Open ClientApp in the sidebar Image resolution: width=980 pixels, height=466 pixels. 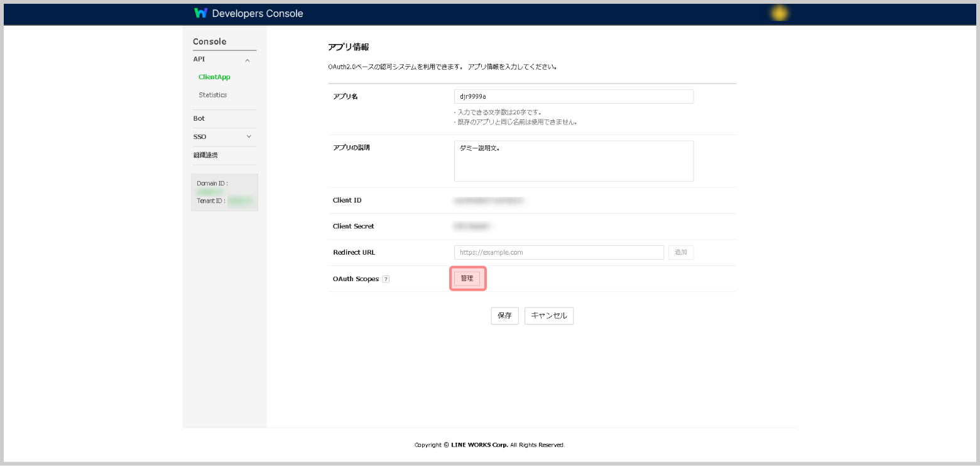tap(214, 77)
